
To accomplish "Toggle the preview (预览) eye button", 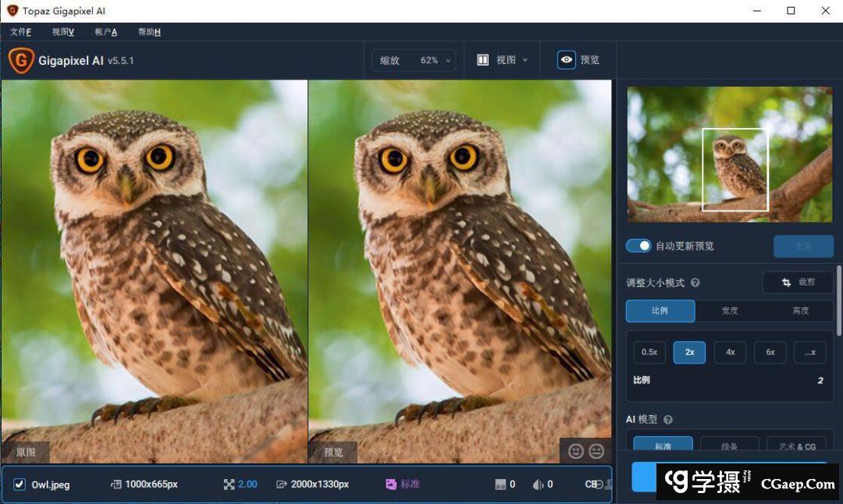I will (x=566, y=60).
